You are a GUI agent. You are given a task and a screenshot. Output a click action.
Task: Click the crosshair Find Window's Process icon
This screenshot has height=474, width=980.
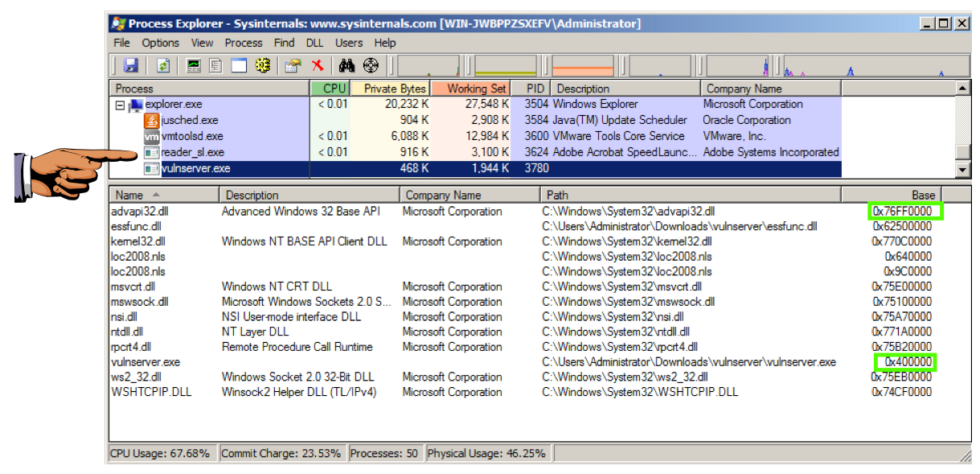371,66
